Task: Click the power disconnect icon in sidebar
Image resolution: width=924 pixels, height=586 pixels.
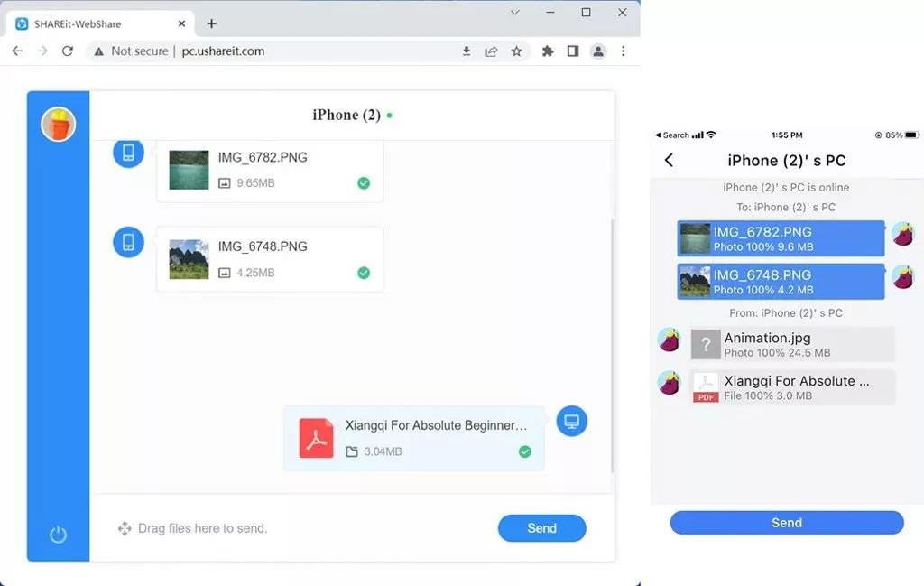Action: pos(58,535)
